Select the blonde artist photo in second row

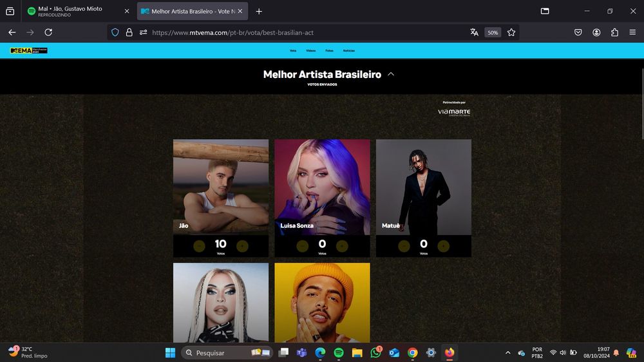(221, 303)
